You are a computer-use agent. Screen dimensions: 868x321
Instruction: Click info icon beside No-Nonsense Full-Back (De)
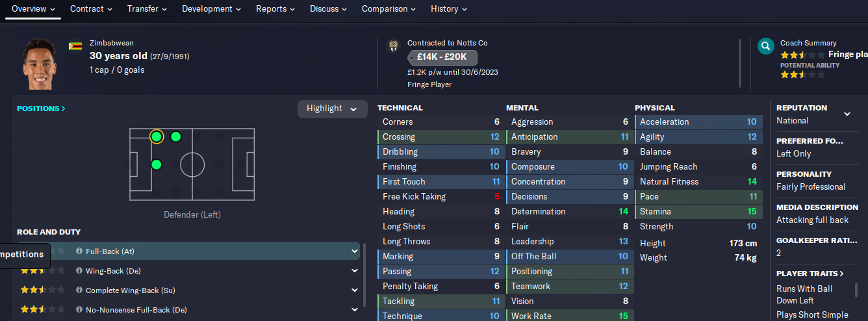79,310
